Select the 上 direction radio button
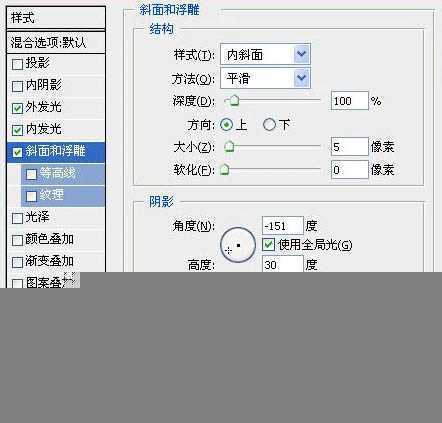 pyautogui.click(x=226, y=125)
